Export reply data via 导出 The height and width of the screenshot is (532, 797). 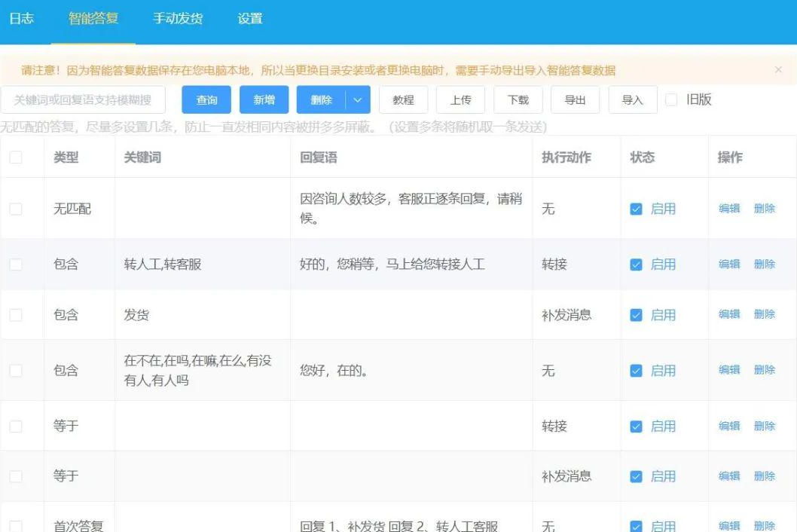pos(575,99)
